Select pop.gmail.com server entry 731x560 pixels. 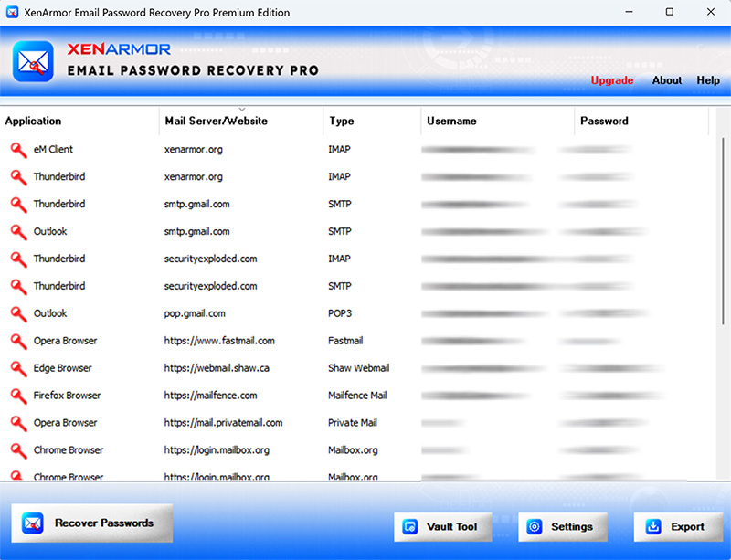195,314
